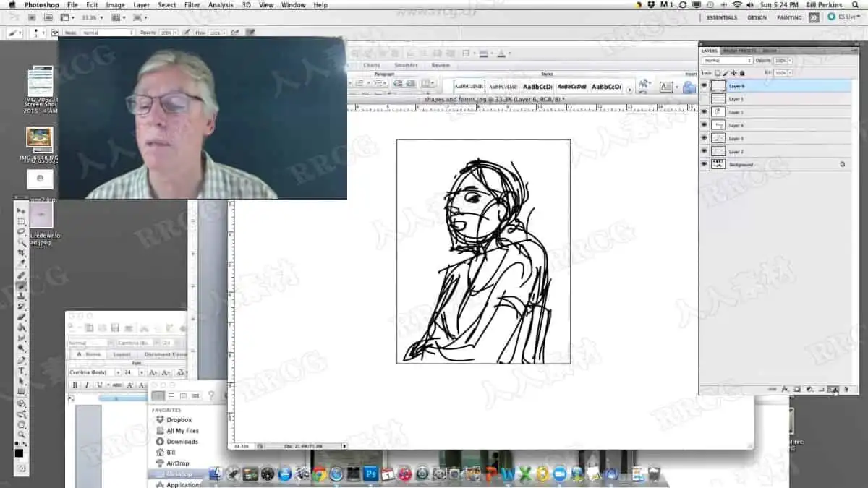Add a layer style with fx icon

[x=785, y=389]
